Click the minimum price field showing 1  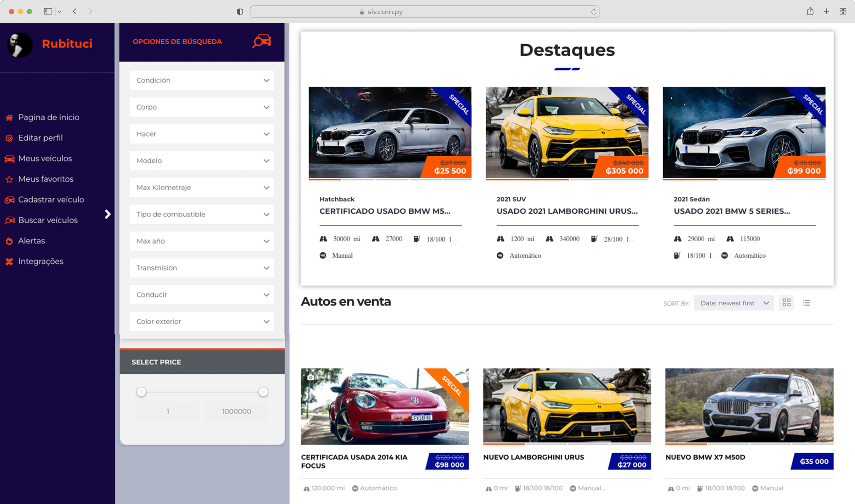pyautogui.click(x=168, y=411)
